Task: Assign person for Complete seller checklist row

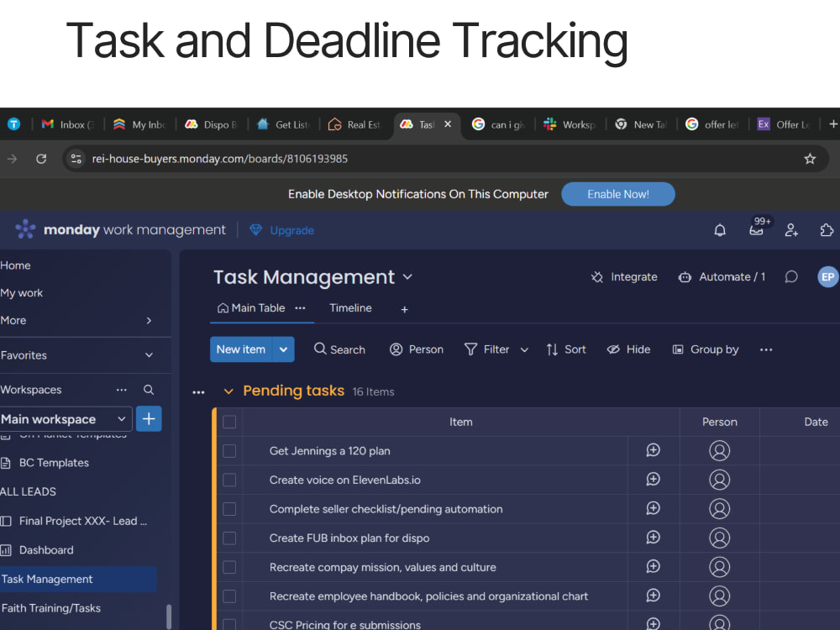Action: coord(720,508)
